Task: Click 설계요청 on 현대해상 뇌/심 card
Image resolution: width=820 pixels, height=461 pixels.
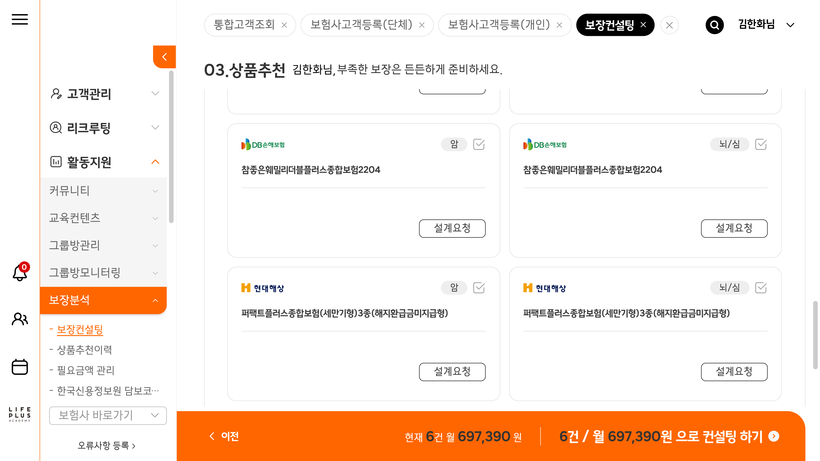Action: click(x=734, y=372)
